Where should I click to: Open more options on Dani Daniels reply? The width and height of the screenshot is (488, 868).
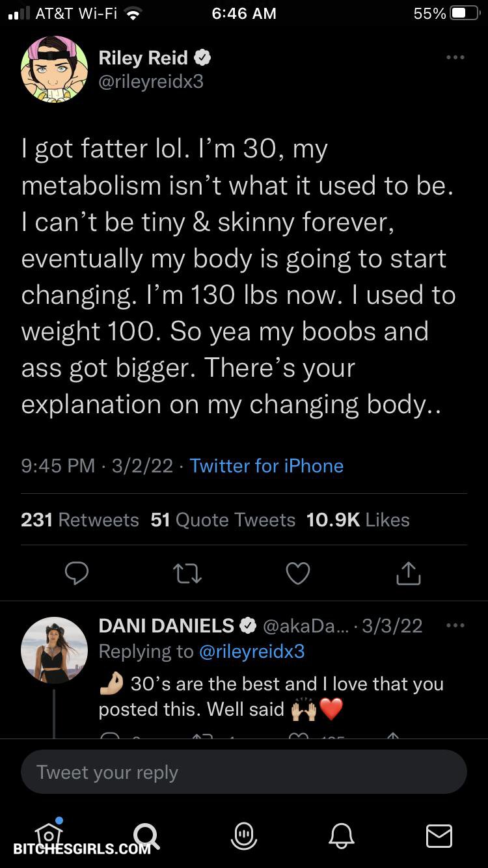[455, 626]
